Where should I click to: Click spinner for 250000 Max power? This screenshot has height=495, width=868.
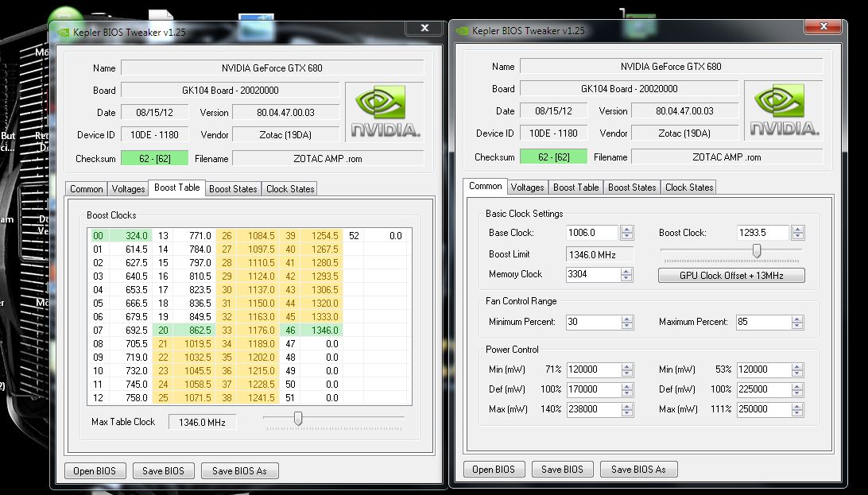pyautogui.click(x=797, y=409)
